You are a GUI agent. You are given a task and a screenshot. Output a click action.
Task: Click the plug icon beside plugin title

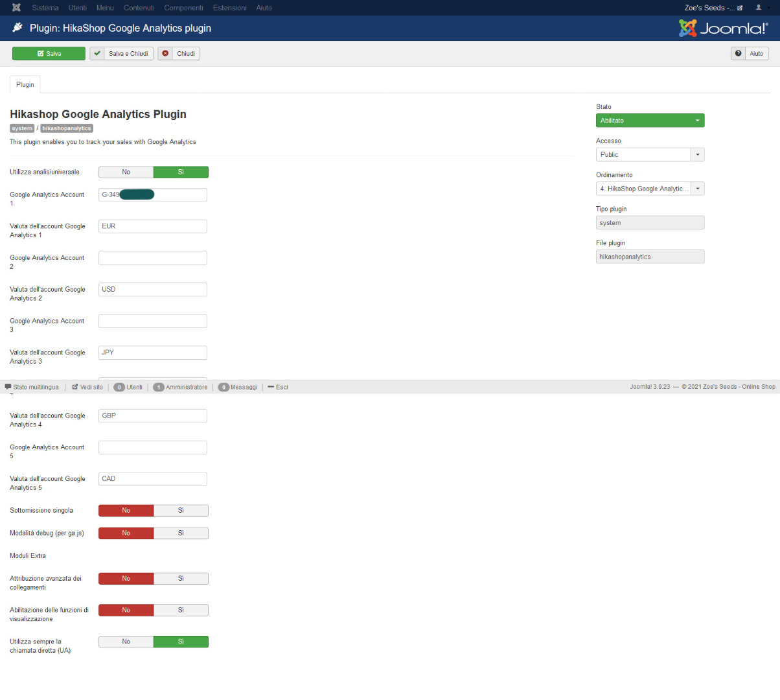point(17,28)
